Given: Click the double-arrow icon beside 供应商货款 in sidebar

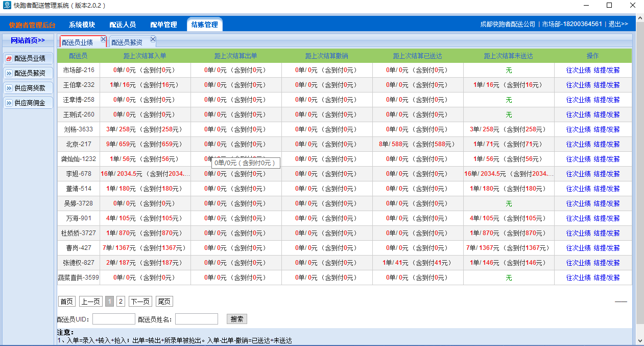Looking at the screenshot, I should click(8, 87).
